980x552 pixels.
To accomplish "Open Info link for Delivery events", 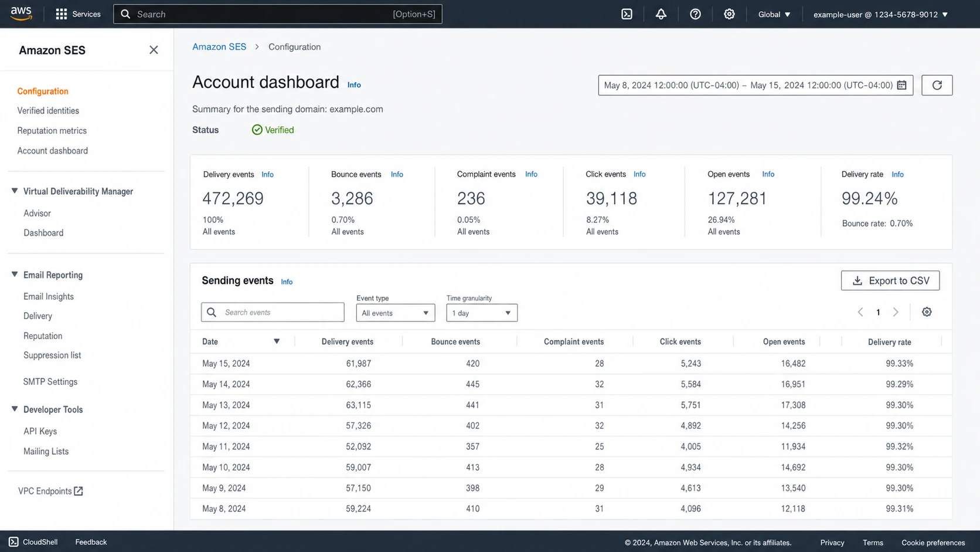I will [267, 175].
